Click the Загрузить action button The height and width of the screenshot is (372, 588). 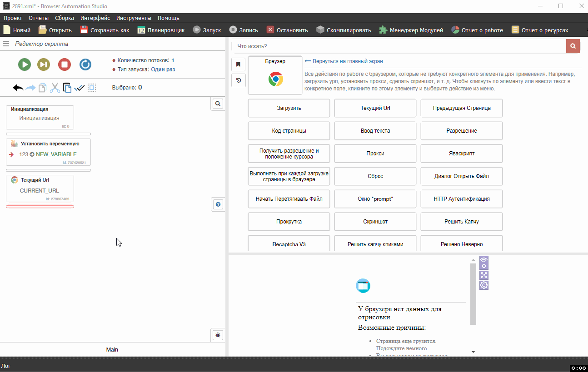(x=289, y=108)
